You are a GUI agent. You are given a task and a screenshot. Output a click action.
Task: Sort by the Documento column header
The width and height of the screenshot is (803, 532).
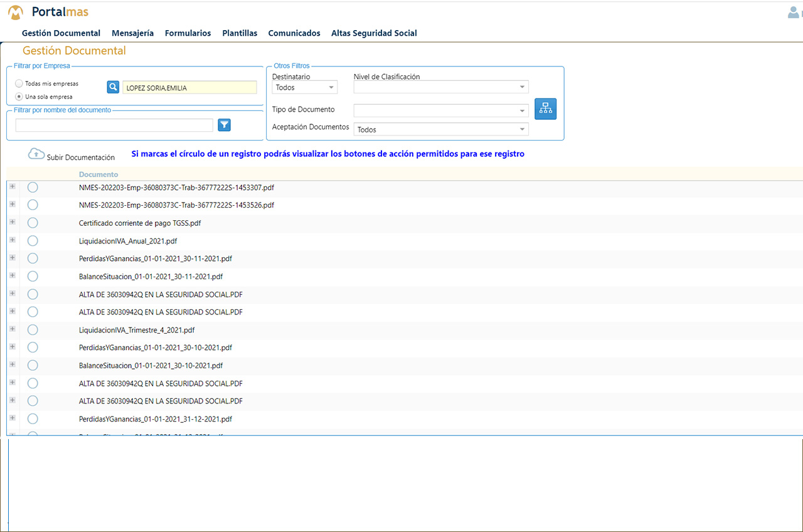tap(98, 174)
